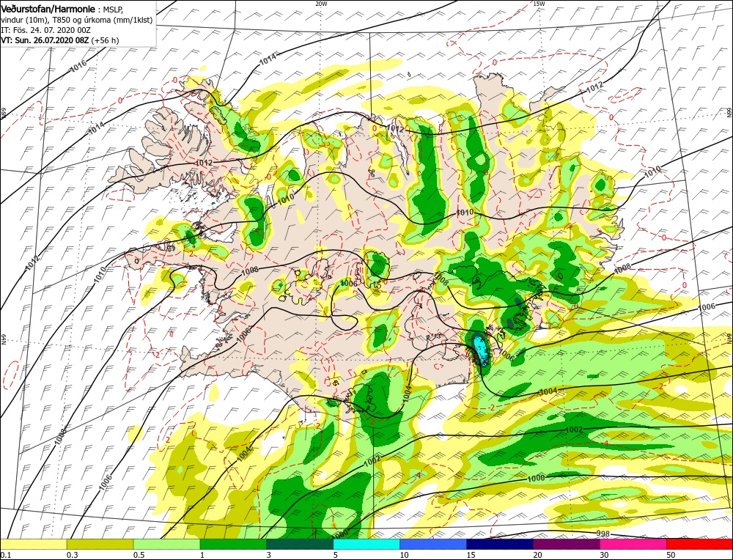Select the dark green 3–5 legend band

[300, 544]
